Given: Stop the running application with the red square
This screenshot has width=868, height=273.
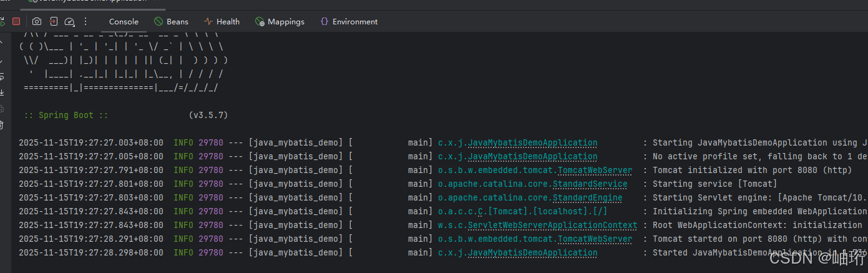Looking at the screenshot, I should pyautogui.click(x=16, y=21).
